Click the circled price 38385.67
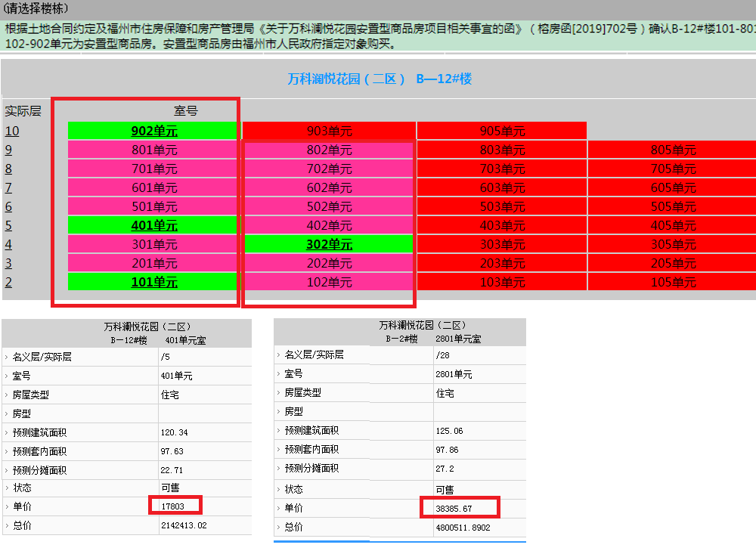Viewport: 756px width, 551px height. pos(460,508)
